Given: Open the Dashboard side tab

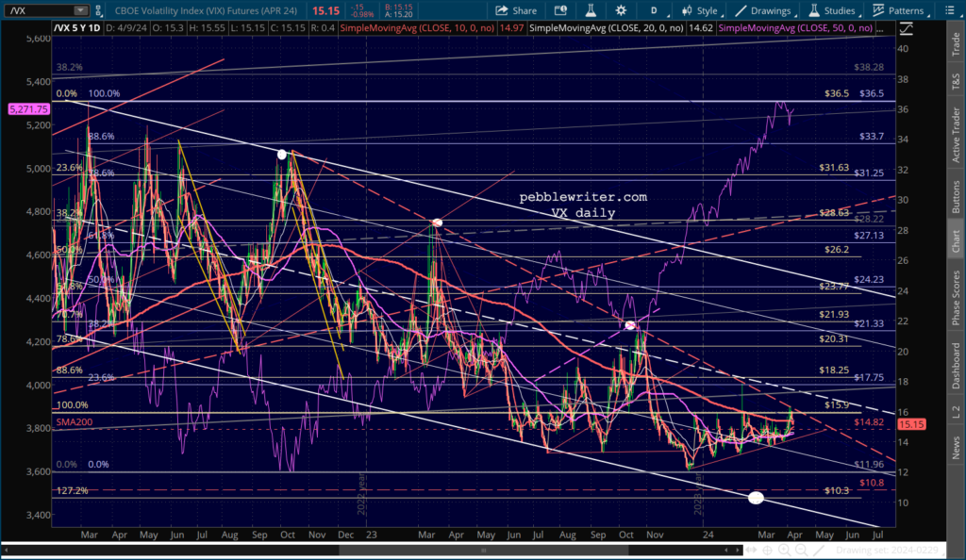Looking at the screenshot, I should coord(956,366).
